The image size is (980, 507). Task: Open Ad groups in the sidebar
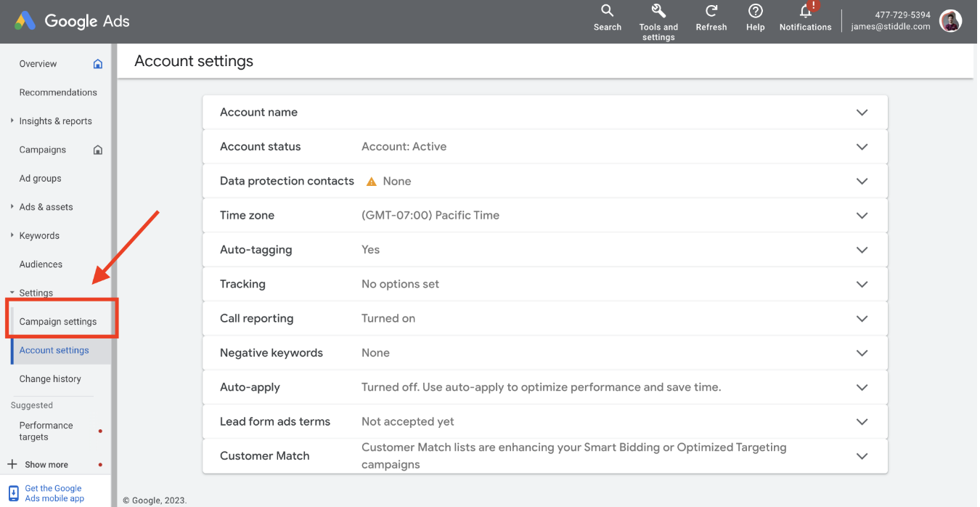[41, 178]
